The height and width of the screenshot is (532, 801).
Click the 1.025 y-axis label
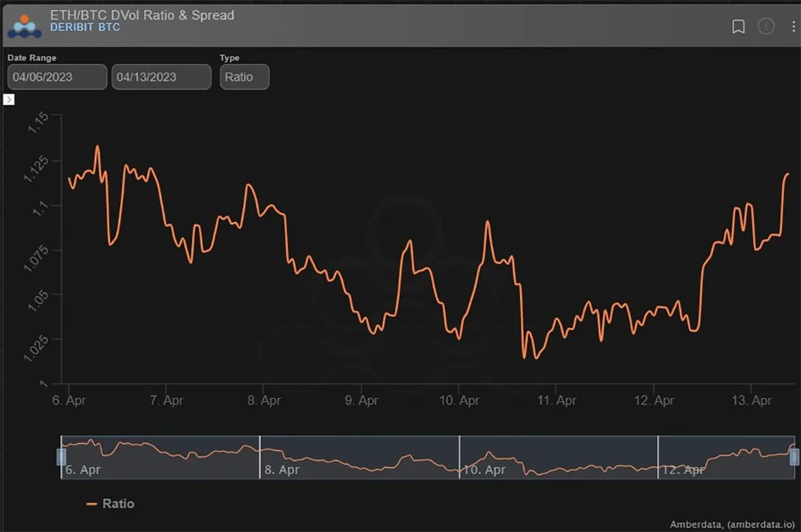[36, 349]
